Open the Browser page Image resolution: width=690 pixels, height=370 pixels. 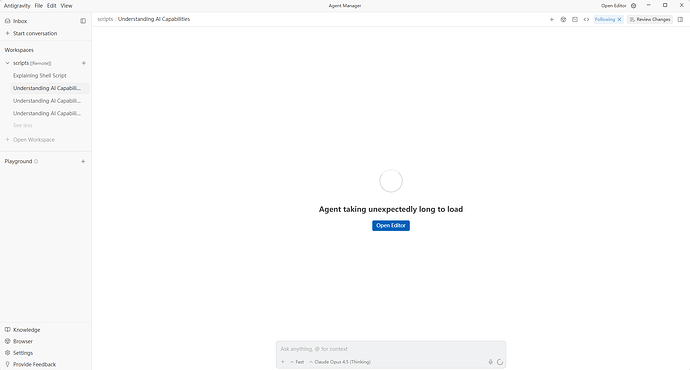[19, 341]
